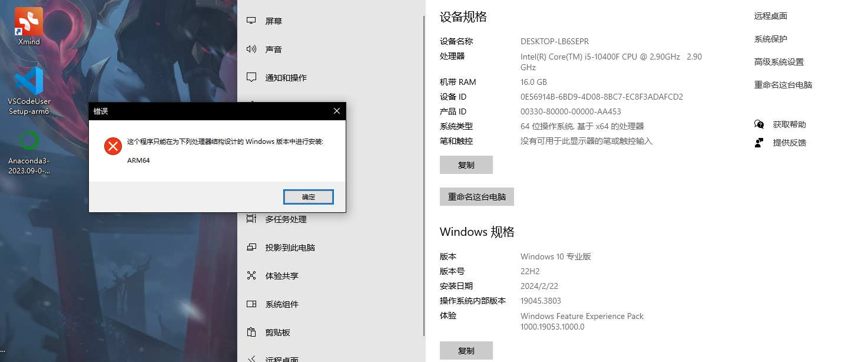Open the 高级系统设置 link

tap(779, 62)
